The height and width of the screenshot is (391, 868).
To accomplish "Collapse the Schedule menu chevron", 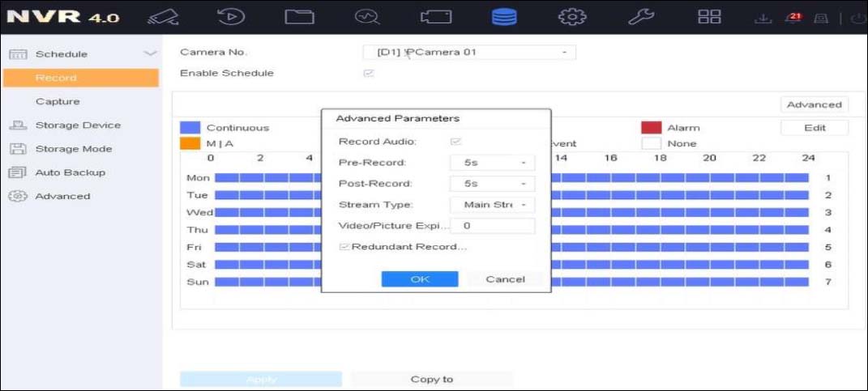I will pos(149,53).
